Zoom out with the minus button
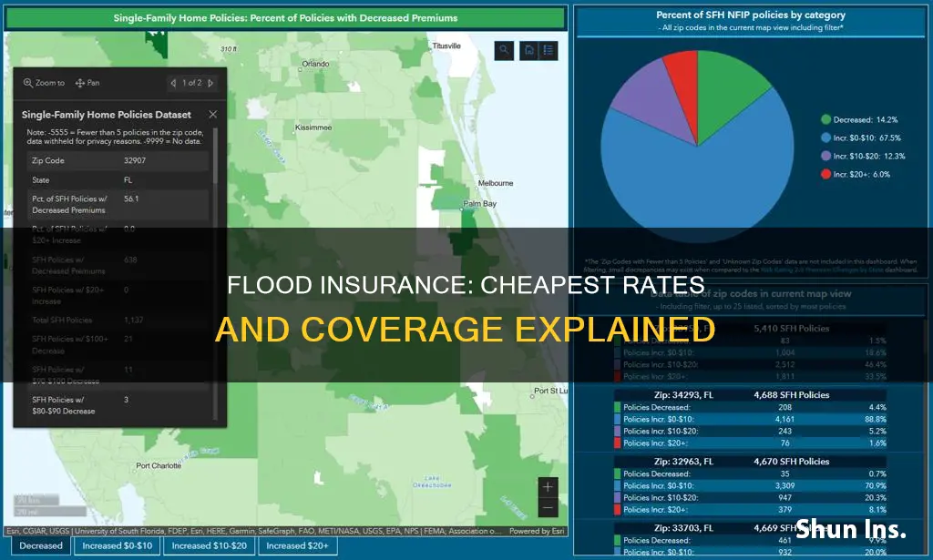This screenshot has height=560, width=933. (548, 508)
